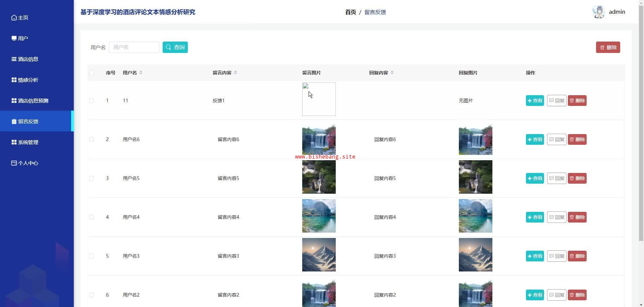644x307 pixels.
Task: Click the red batch 删除 button at top right
Action: pos(608,47)
